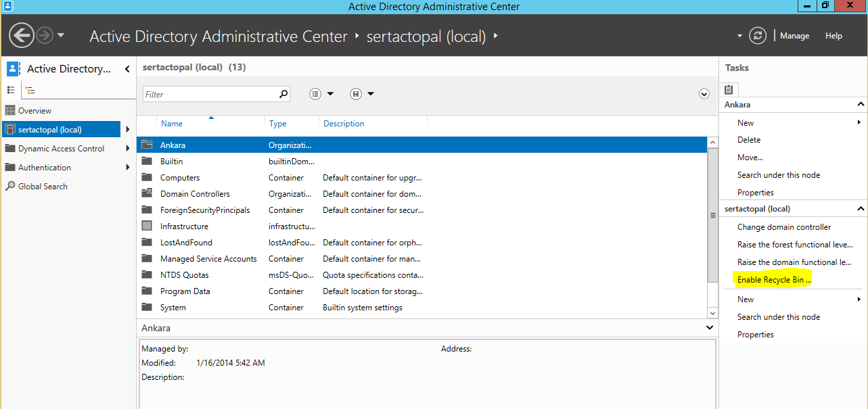Click Enable Recycle Bin task
868x409 pixels.
(x=773, y=280)
